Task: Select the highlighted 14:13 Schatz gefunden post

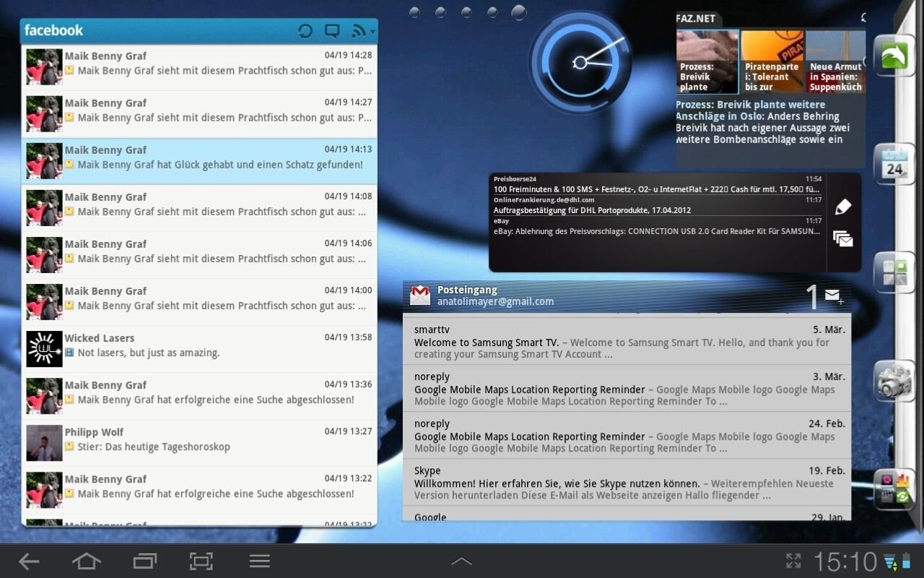Action: tap(199, 161)
